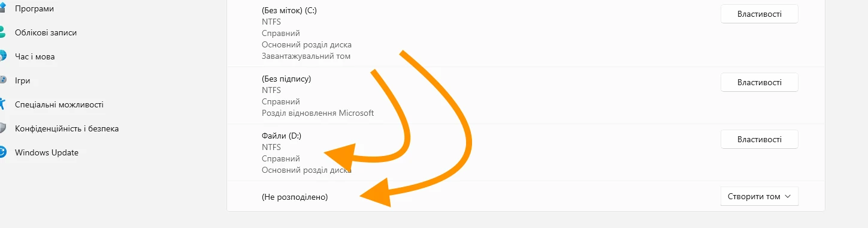
Task: Open the Ігри gamepad icon
Action: click(2, 80)
